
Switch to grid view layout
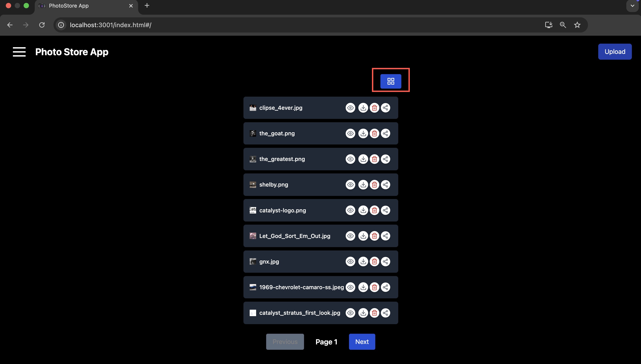click(x=391, y=81)
